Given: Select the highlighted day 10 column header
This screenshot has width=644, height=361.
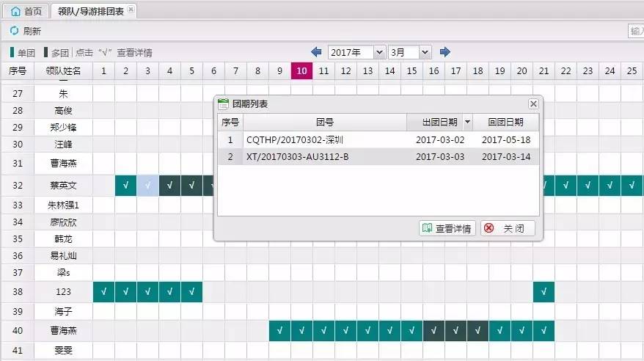Looking at the screenshot, I should (x=301, y=70).
